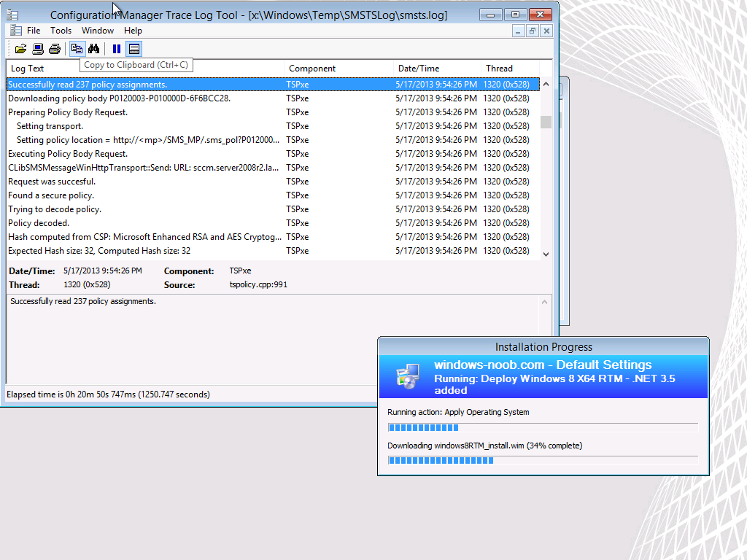
Task: Click detail pane scroll up arrow
Action: 544,302
